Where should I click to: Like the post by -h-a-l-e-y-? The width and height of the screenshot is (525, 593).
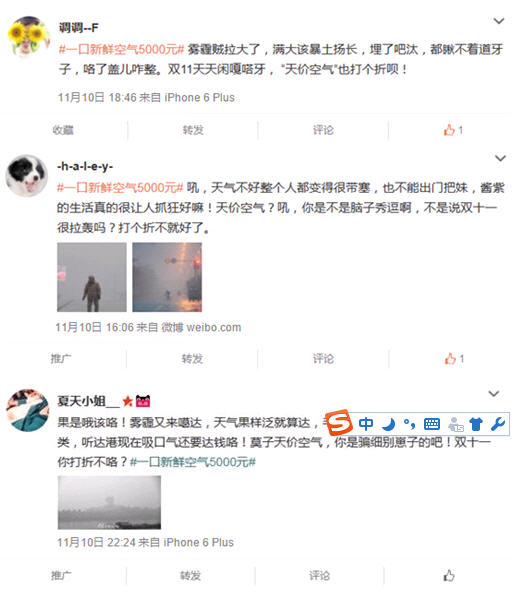(454, 359)
